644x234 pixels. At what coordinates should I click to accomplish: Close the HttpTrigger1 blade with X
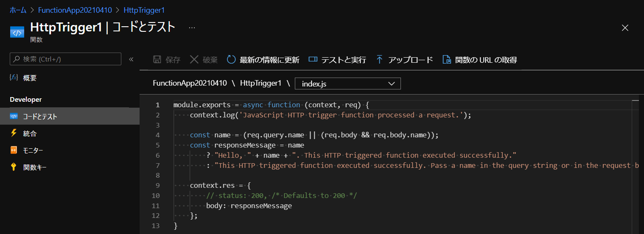624,28
